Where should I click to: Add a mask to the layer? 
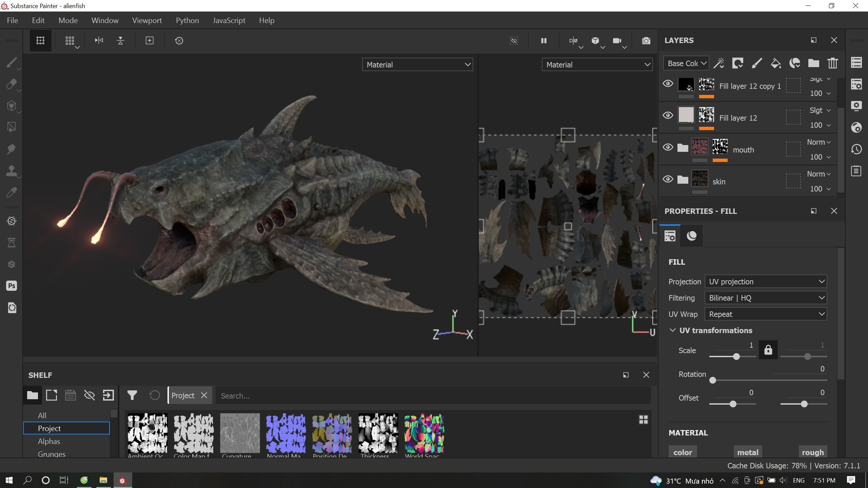[x=738, y=63]
